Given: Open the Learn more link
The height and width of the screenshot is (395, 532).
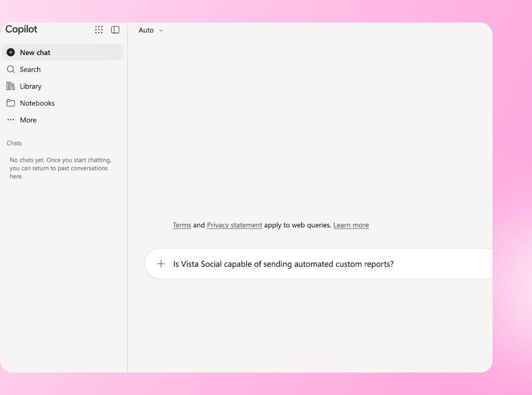Looking at the screenshot, I should click(351, 225).
